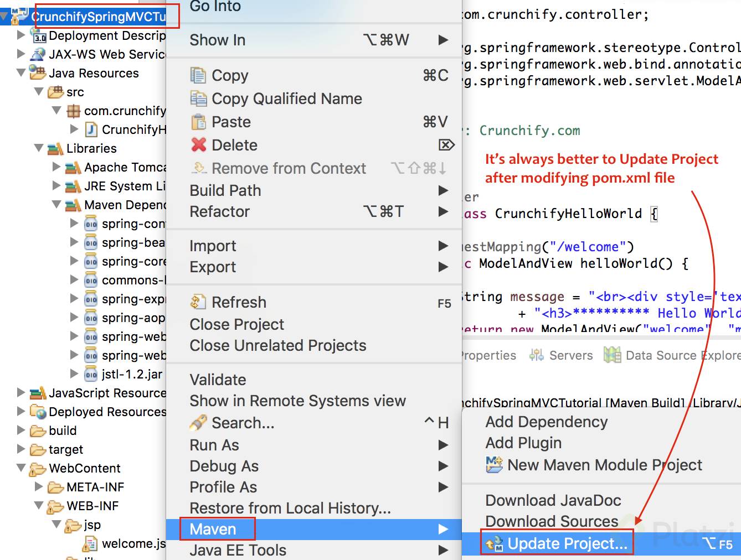
Task: Click the red Delete icon
Action: click(198, 145)
